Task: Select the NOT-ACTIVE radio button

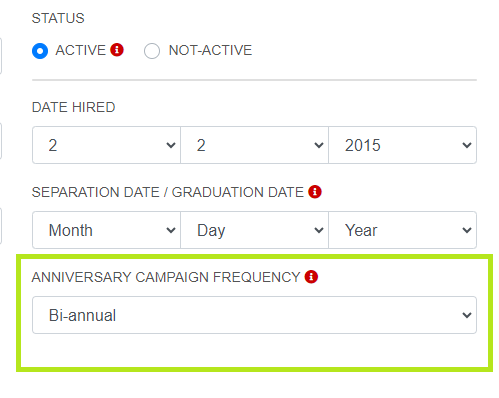Action: (x=152, y=51)
